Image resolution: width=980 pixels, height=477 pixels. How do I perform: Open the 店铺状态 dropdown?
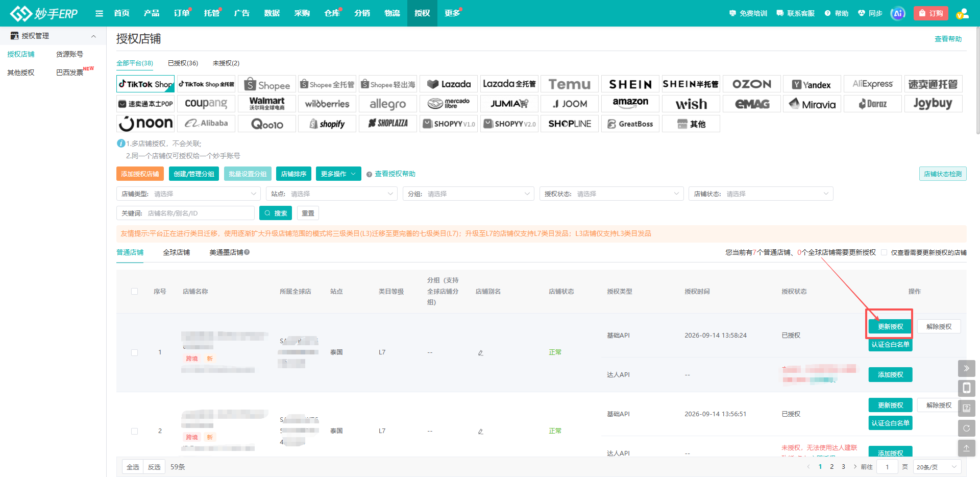[x=761, y=194]
